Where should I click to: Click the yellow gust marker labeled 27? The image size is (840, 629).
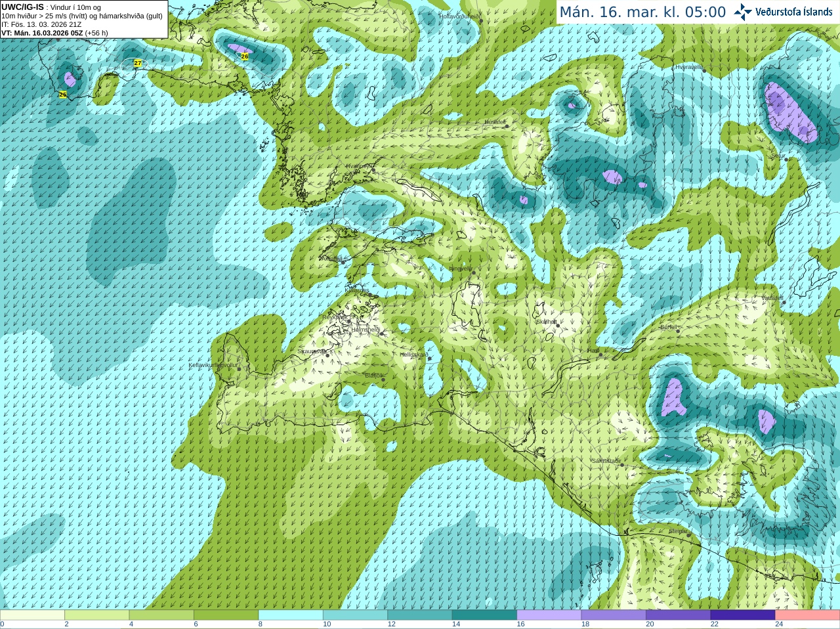coord(137,63)
